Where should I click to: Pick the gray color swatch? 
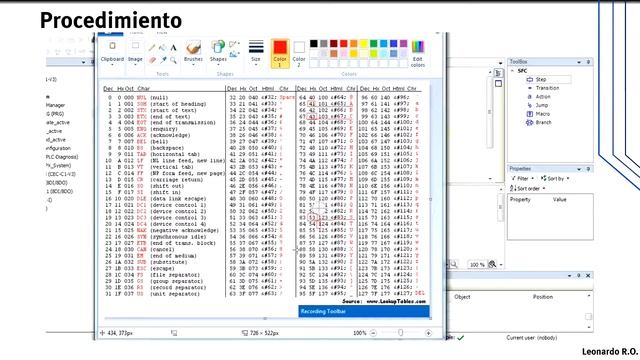pyautogui.click(x=324, y=44)
